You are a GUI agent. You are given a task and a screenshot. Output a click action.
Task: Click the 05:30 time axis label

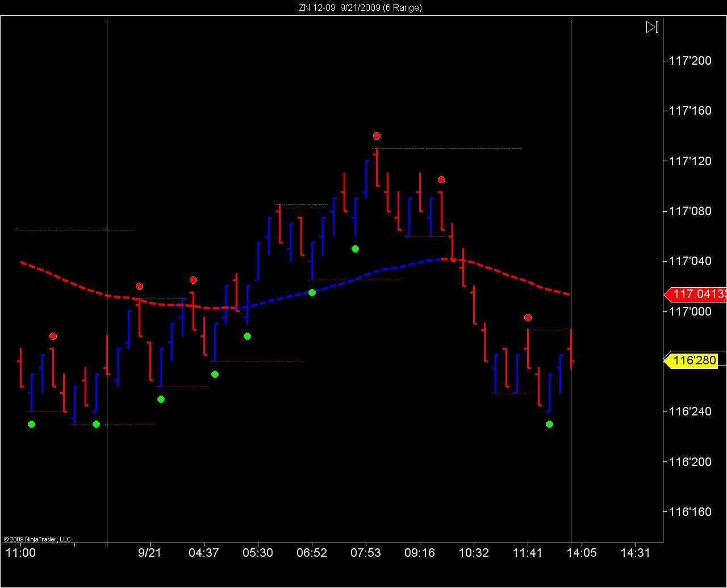[258, 553]
